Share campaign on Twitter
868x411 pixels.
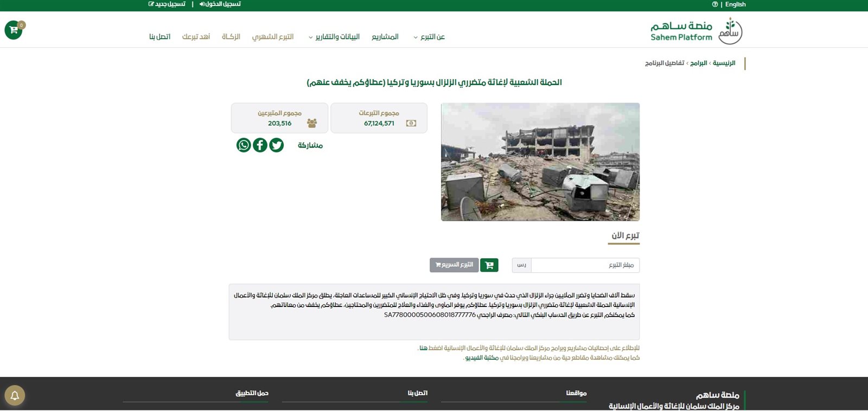coord(277,145)
